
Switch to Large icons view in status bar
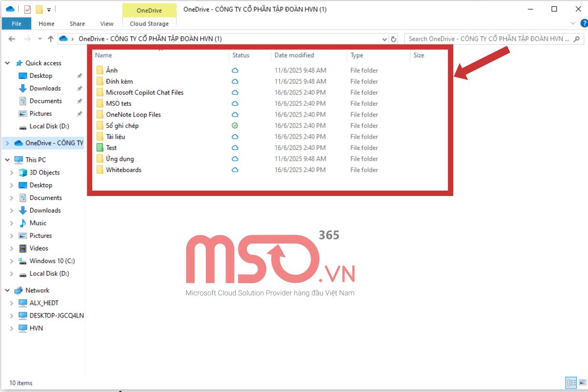(582, 383)
